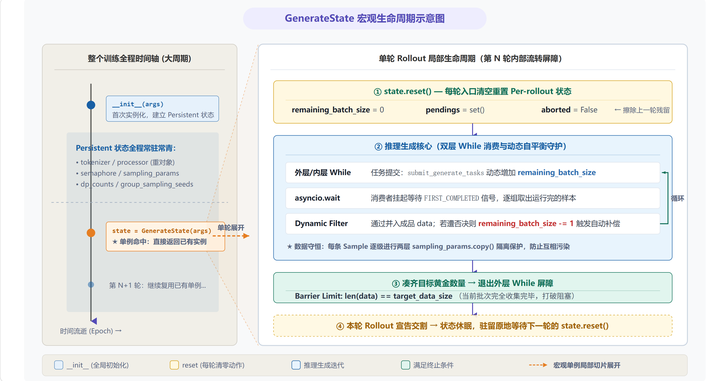
Task: Click the pendings = set() value
Action: (x=455, y=110)
